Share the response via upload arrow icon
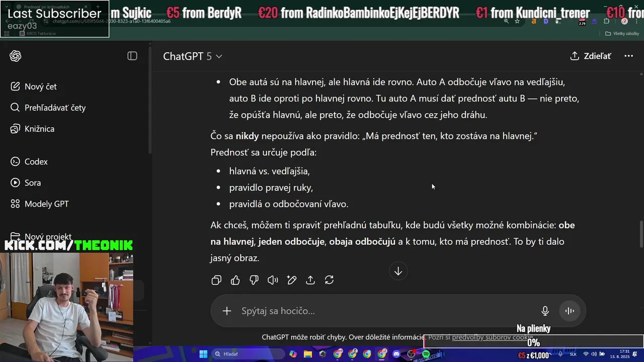 click(x=310, y=280)
